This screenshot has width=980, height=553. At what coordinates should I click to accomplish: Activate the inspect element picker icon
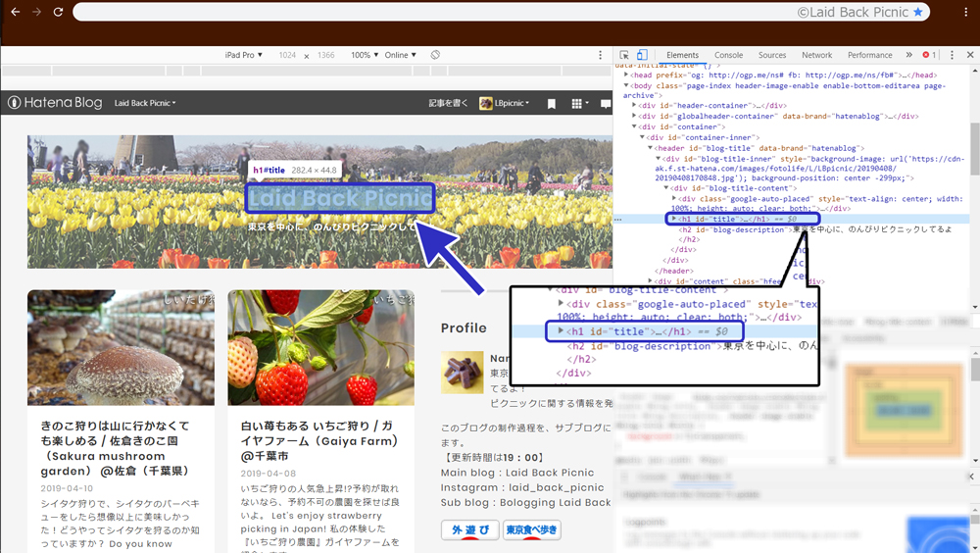[623, 55]
